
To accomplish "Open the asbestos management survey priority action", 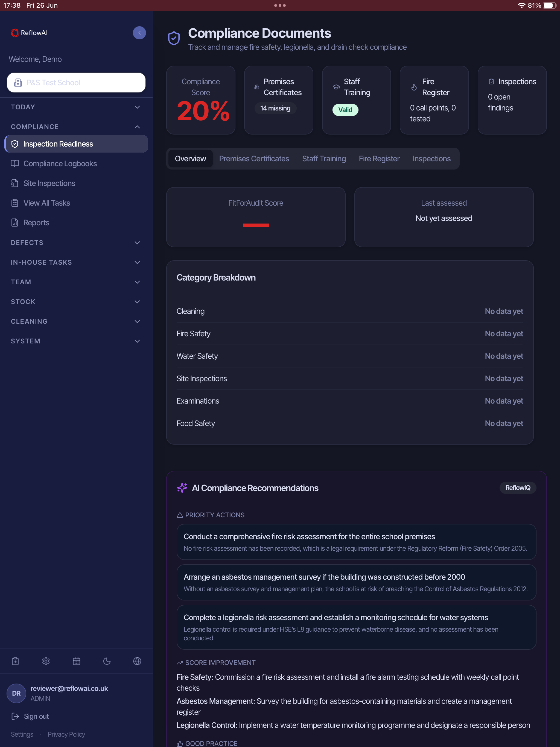I will point(356,582).
